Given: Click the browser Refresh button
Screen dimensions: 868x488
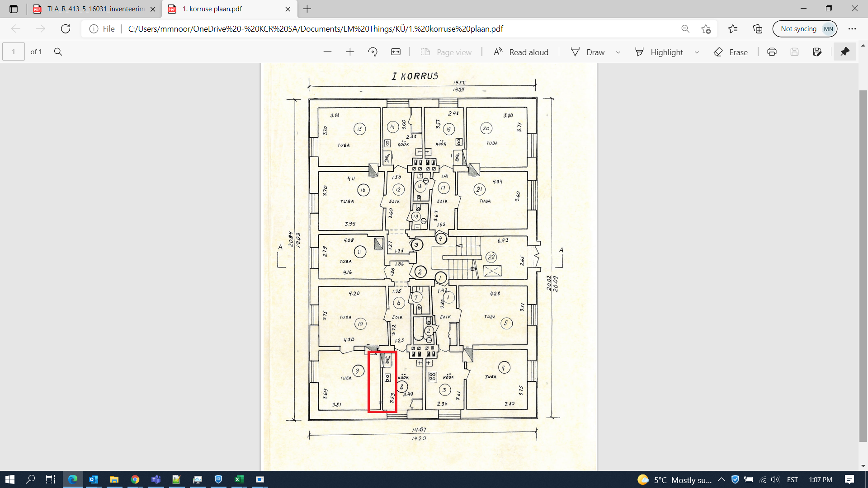Looking at the screenshot, I should point(66,29).
